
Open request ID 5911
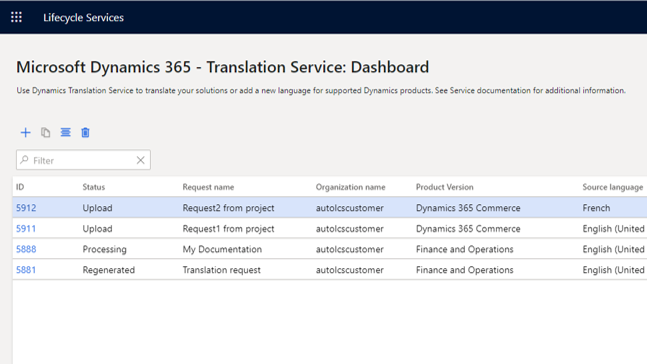(x=26, y=229)
